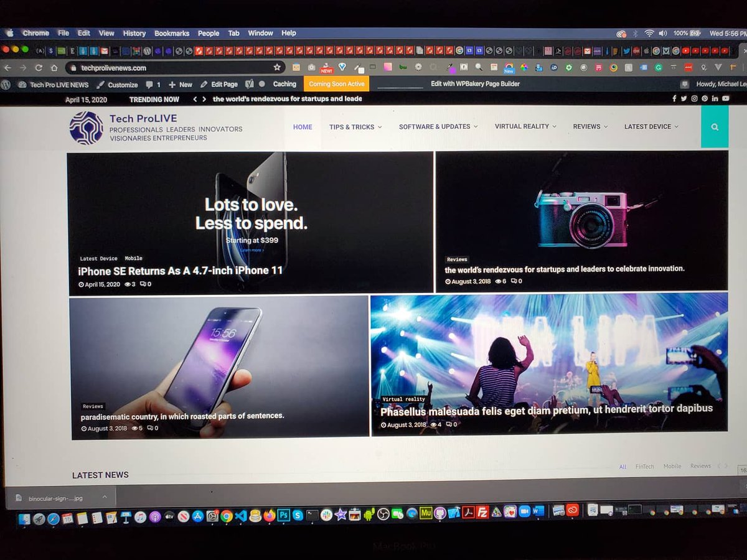The image size is (747, 560).
Task: Open the YouTube social icon in top bar
Action: 725,98
